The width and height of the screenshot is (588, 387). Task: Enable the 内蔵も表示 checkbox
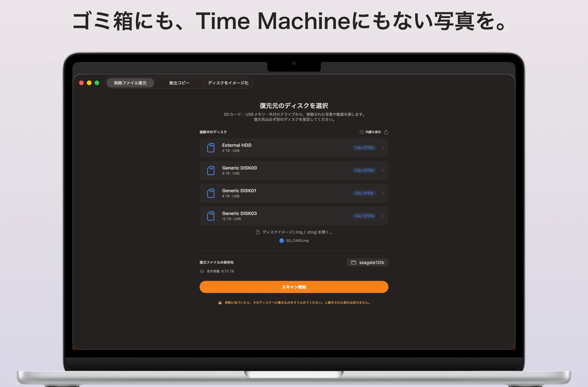(x=362, y=132)
